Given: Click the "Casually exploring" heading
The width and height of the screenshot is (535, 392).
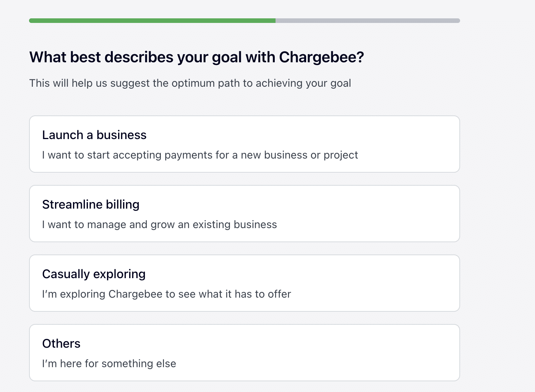Looking at the screenshot, I should point(94,274).
